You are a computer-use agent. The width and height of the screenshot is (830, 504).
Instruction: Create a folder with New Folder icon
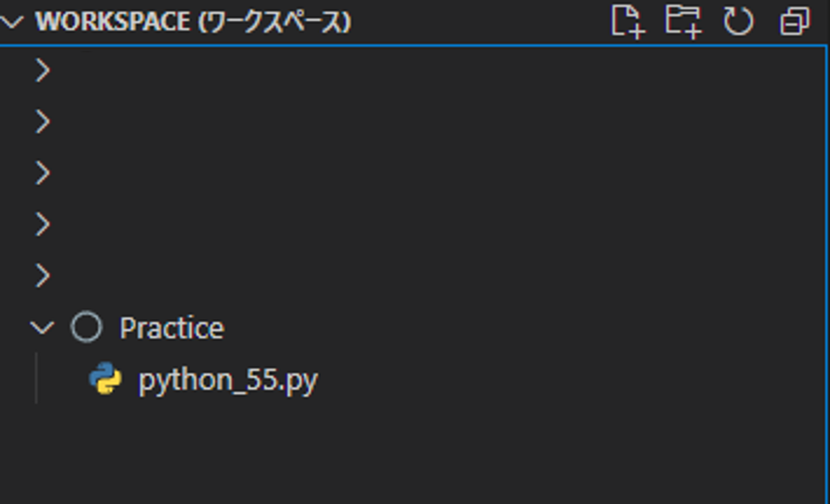coord(683,21)
